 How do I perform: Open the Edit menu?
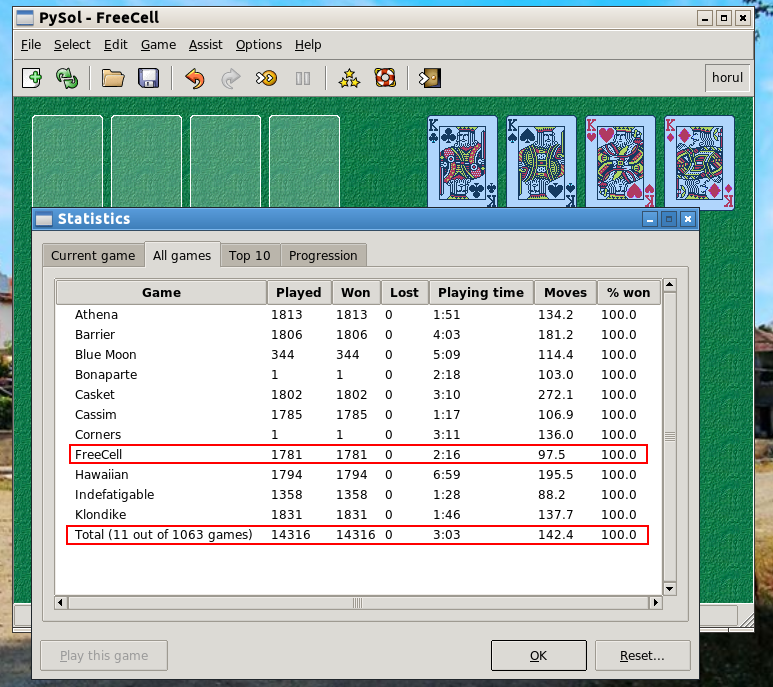click(115, 45)
